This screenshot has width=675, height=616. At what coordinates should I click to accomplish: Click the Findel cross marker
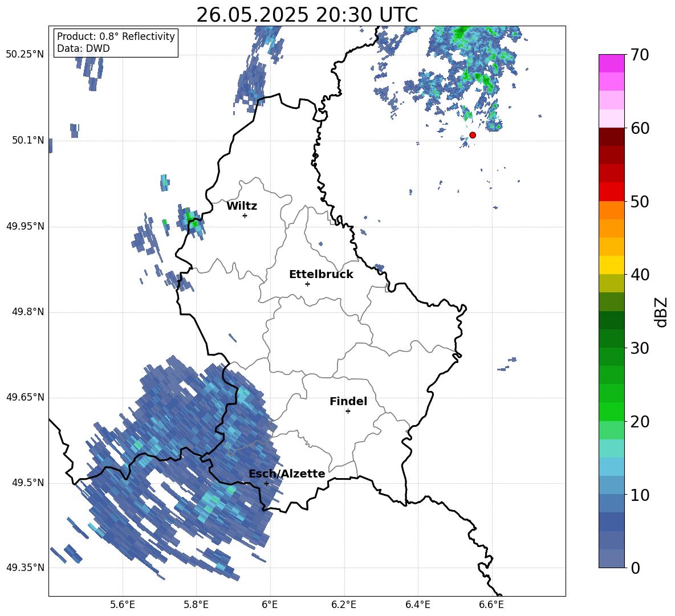point(348,411)
